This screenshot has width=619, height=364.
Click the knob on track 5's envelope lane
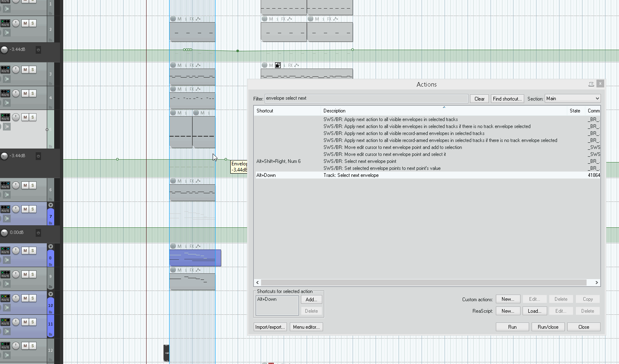click(x=4, y=156)
